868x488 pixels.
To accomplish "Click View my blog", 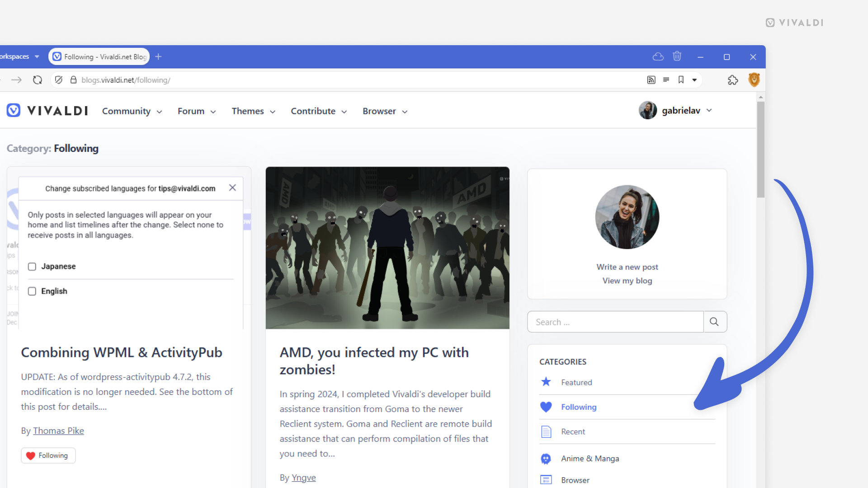I will 627,281.
